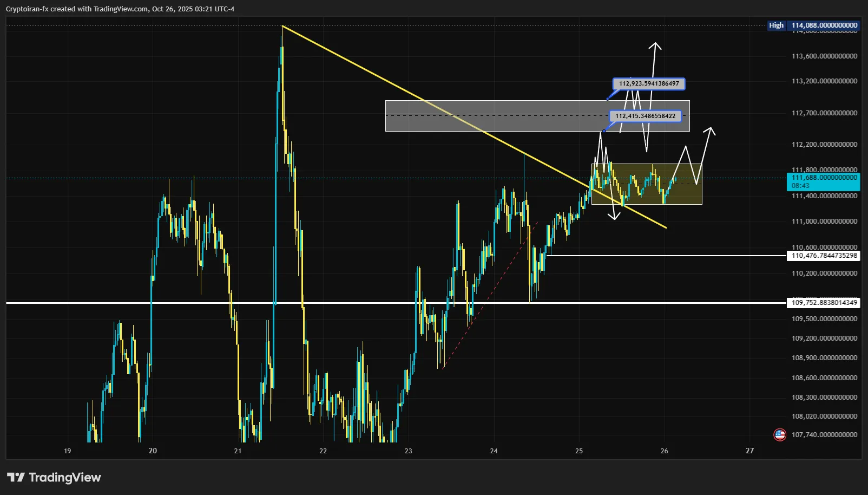
Task: Click the 113,600 price axis label
Action: tap(824, 56)
